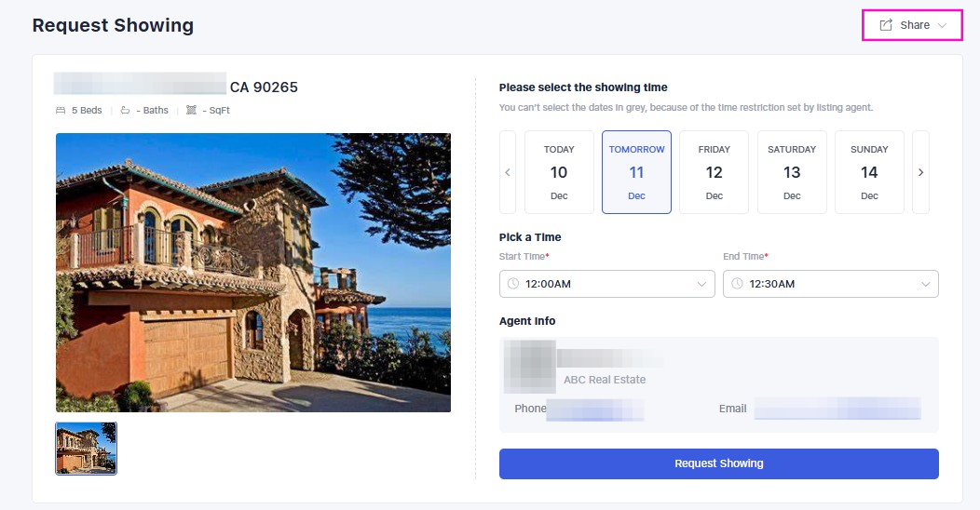Choose Friday, Dec 12

pyautogui.click(x=714, y=172)
